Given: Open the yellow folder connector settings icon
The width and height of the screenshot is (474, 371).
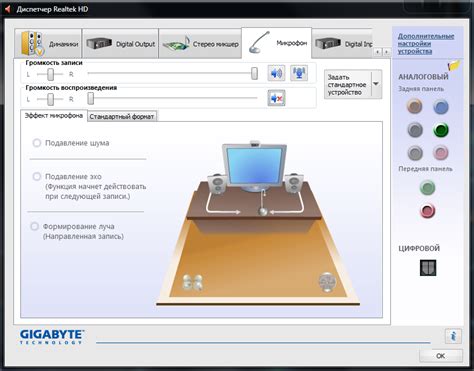Looking at the screenshot, I should coord(454,65).
